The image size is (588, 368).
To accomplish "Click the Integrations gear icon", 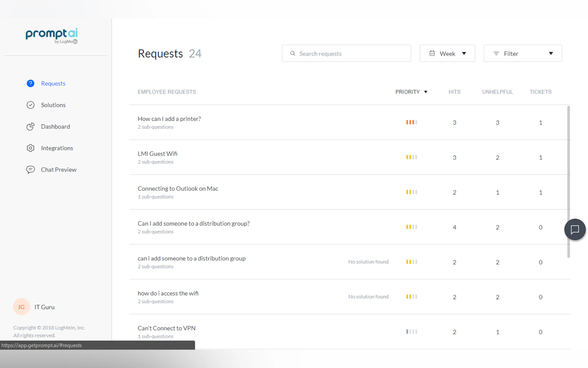I will (x=30, y=148).
